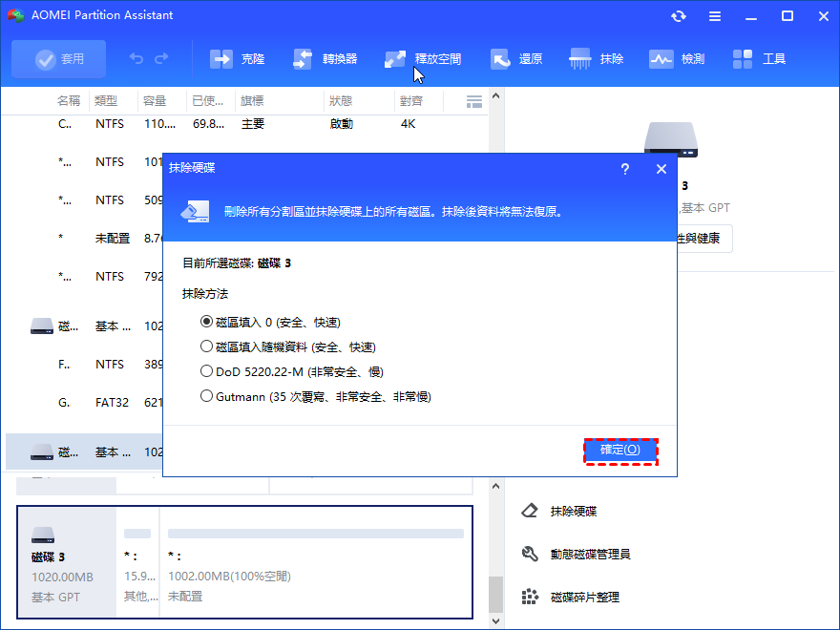
Task: Click the defrag icon beside 磁碟碎片整理
Action: tap(530, 597)
